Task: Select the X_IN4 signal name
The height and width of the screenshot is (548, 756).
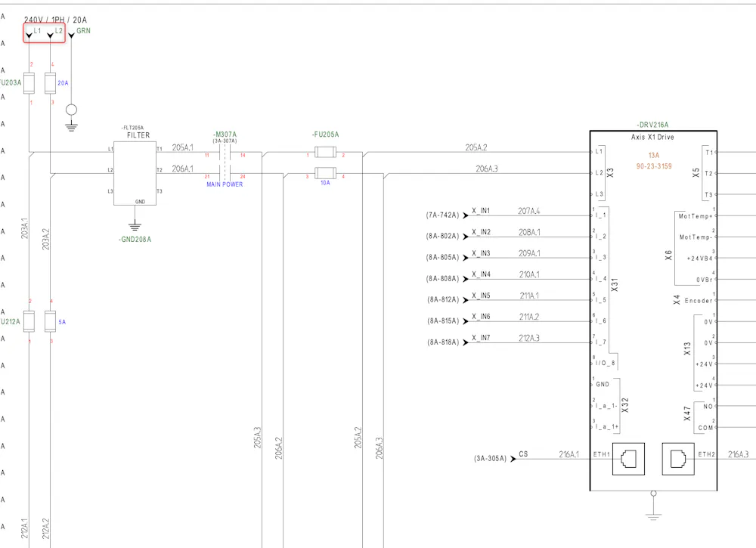Action: [x=481, y=274]
